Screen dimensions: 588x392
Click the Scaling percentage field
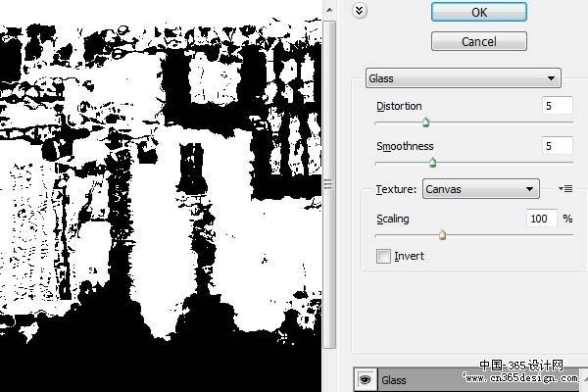pos(542,219)
